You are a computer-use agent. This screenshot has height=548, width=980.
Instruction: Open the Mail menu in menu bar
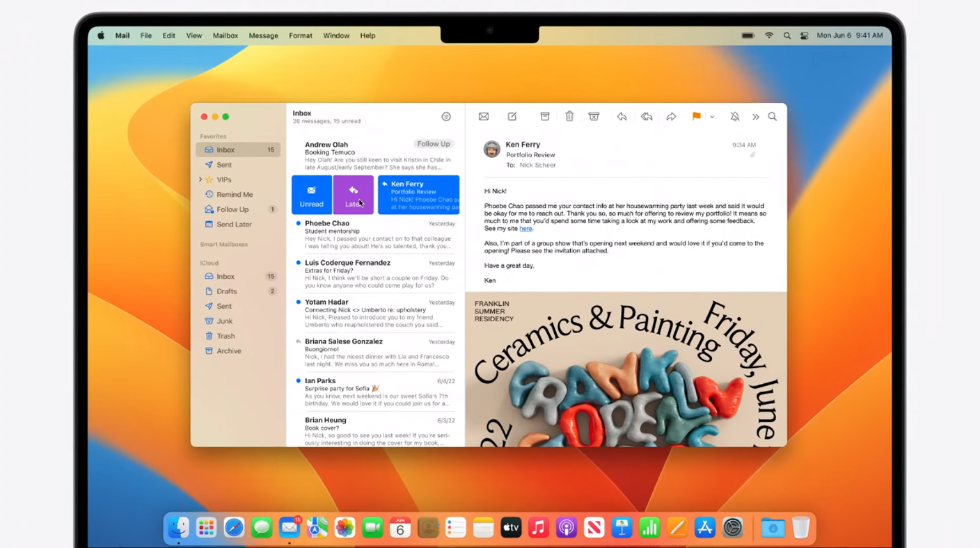(x=122, y=35)
